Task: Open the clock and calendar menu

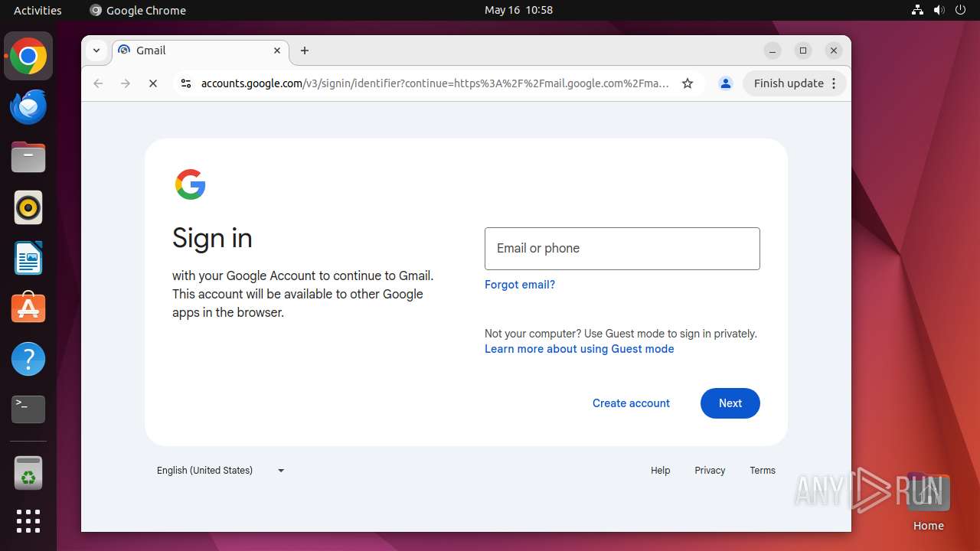Action: pyautogui.click(x=518, y=10)
